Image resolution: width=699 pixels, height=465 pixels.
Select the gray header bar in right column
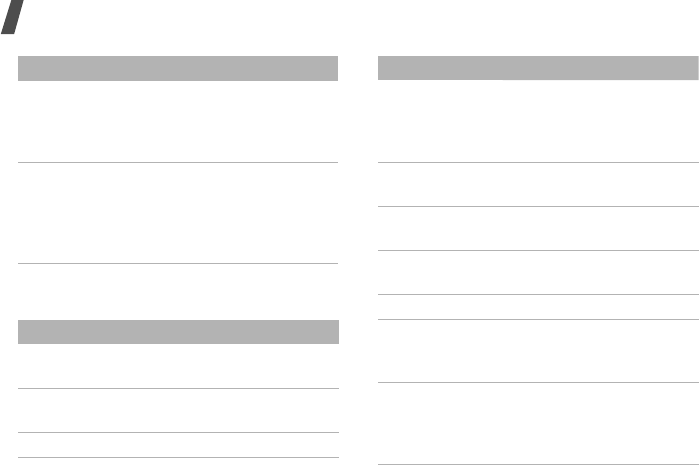pyautogui.click(x=538, y=68)
